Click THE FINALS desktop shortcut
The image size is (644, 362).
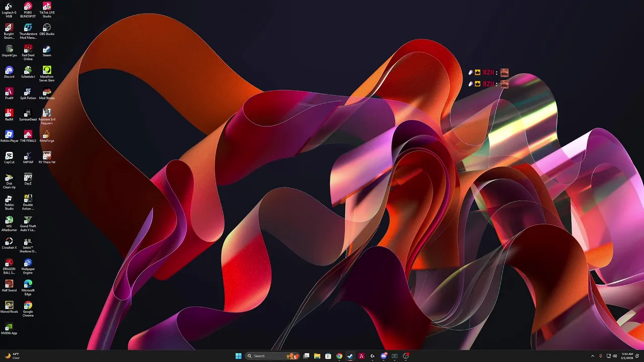[x=28, y=137]
